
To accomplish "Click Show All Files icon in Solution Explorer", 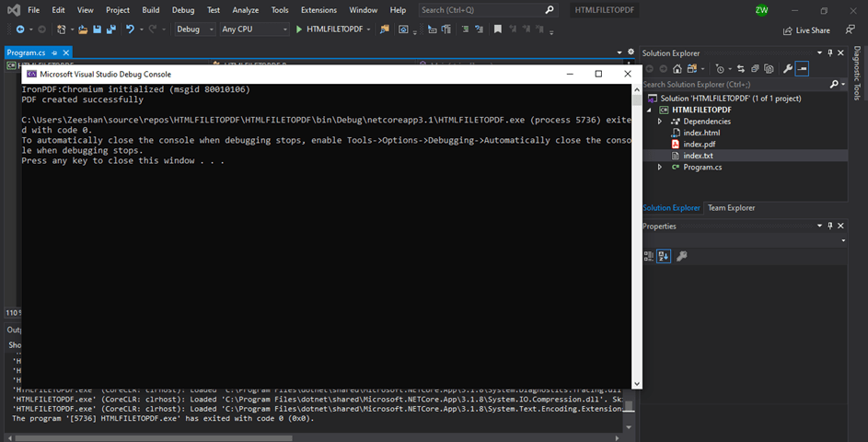I will pyautogui.click(x=769, y=69).
